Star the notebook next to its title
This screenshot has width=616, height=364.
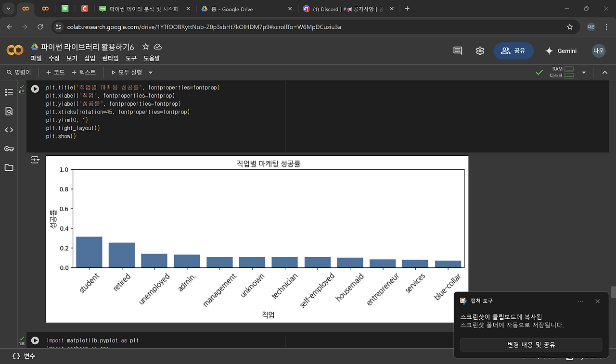(144, 47)
